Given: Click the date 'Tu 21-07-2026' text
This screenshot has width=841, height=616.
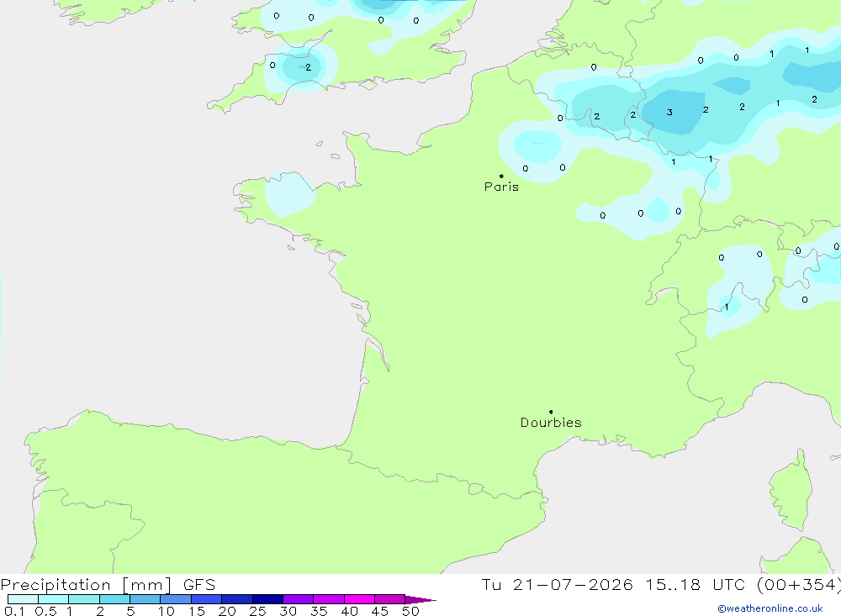Looking at the screenshot, I should 557,584.
